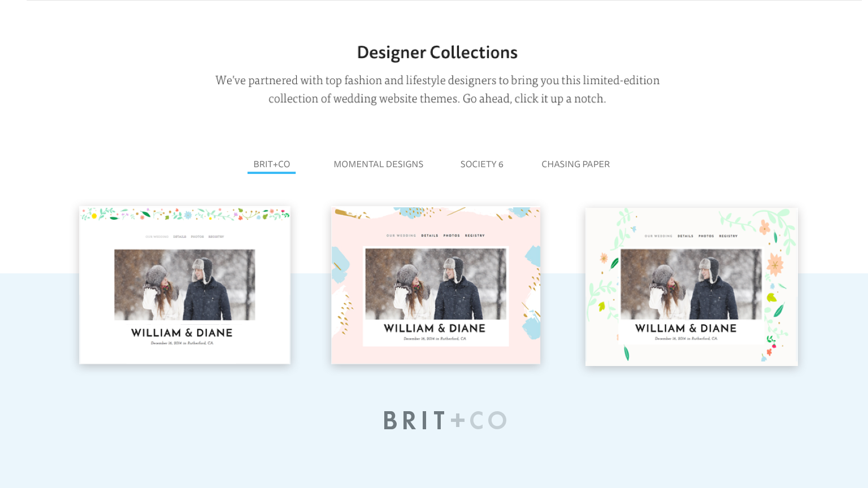Select the BRIT+CO designer tab

click(x=271, y=164)
